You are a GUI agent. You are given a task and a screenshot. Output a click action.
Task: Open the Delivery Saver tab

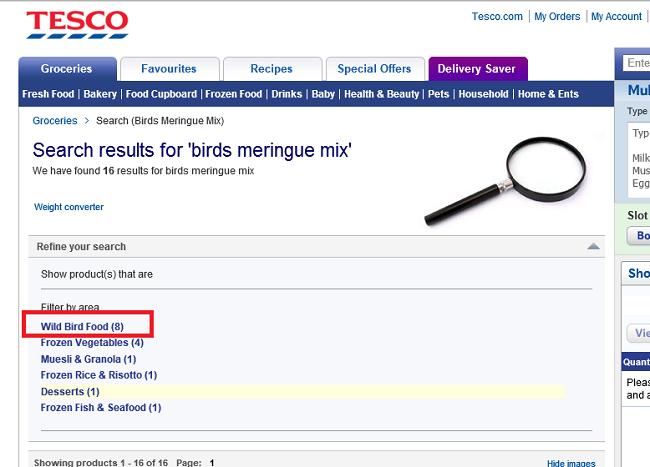pos(478,69)
